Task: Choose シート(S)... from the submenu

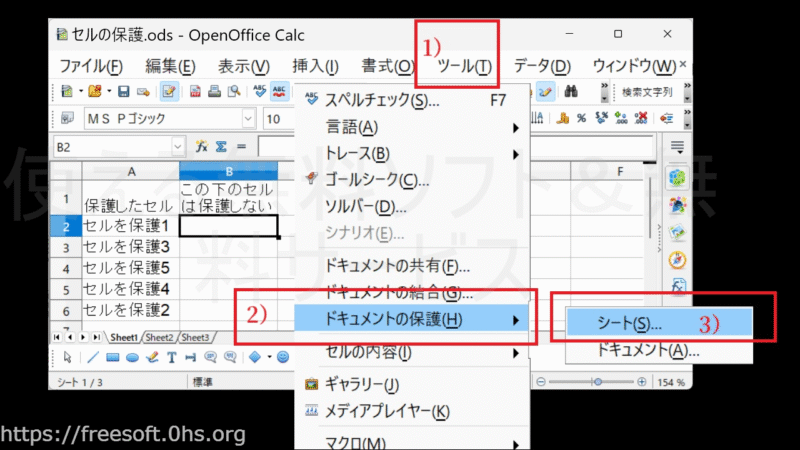Action: tap(630, 324)
